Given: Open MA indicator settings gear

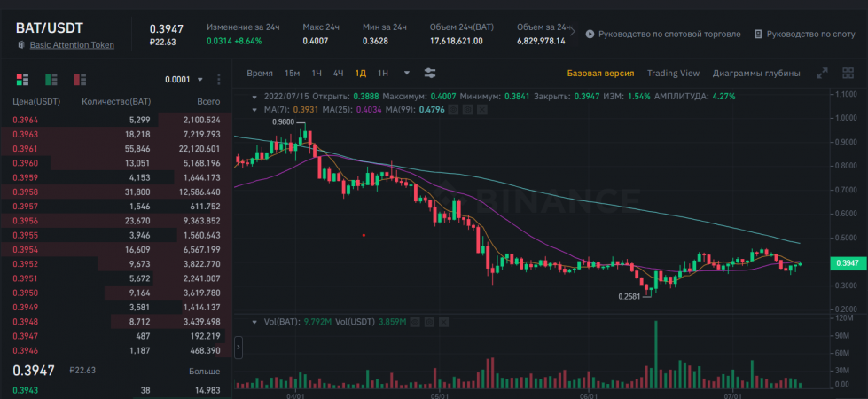Looking at the screenshot, I should pyautogui.click(x=465, y=110).
